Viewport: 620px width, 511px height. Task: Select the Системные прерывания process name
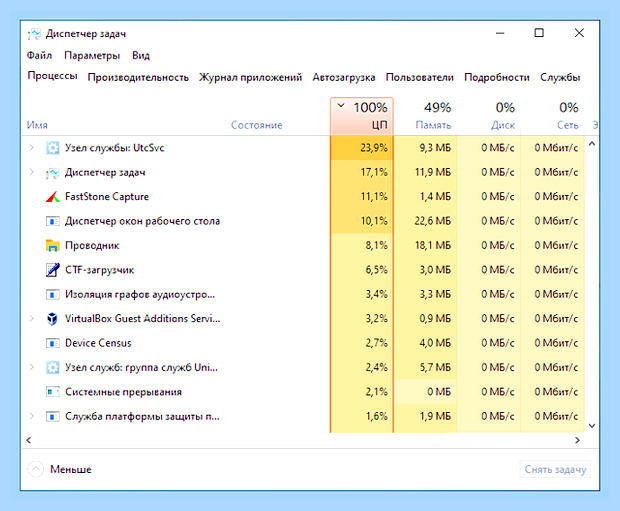click(x=123, y=392)
